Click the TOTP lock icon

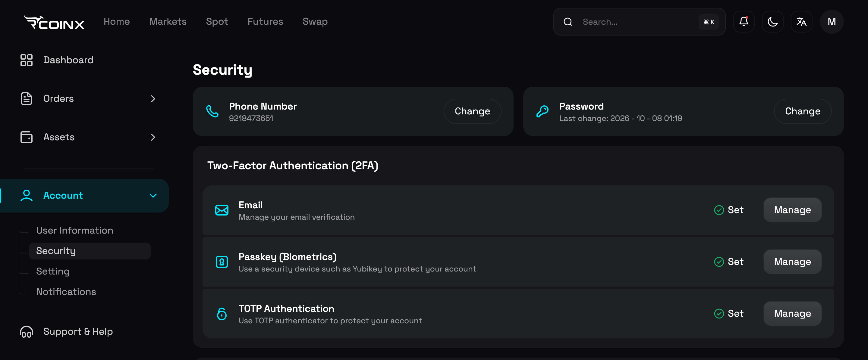(222, 314)
